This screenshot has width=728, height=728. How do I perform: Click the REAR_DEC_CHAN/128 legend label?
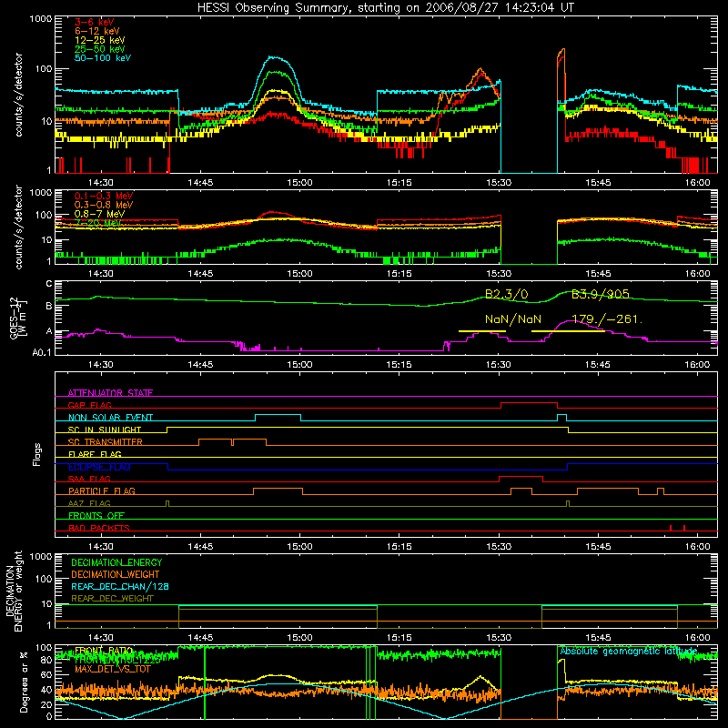[x=120, y=586]
